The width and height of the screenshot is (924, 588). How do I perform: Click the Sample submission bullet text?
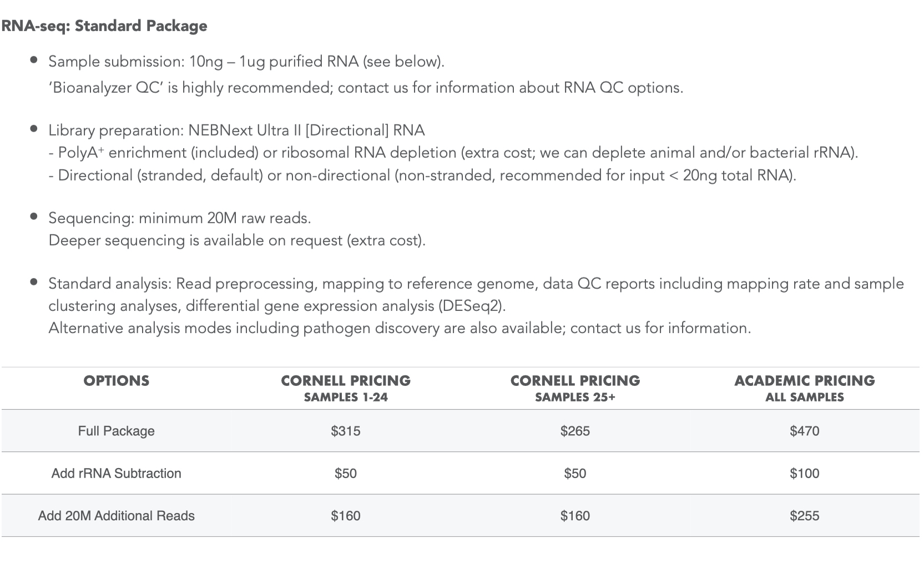[246, 62]
